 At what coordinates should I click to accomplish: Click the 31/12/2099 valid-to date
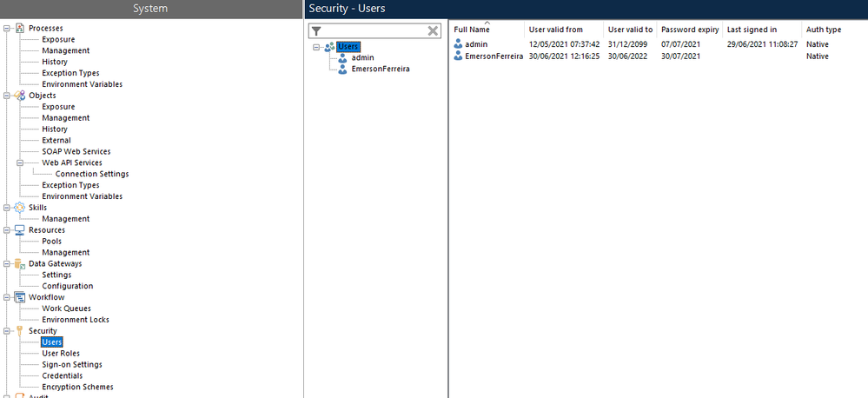627,44
